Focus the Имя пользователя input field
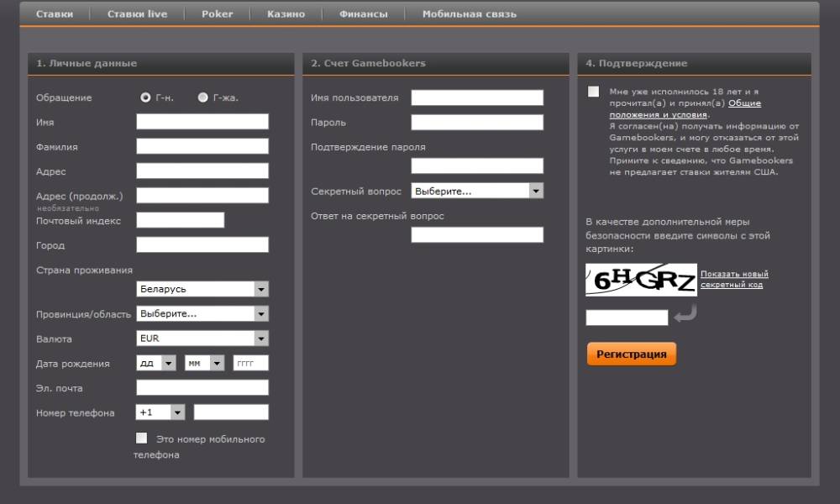This screenshot has height=504, width=840. 477,97
